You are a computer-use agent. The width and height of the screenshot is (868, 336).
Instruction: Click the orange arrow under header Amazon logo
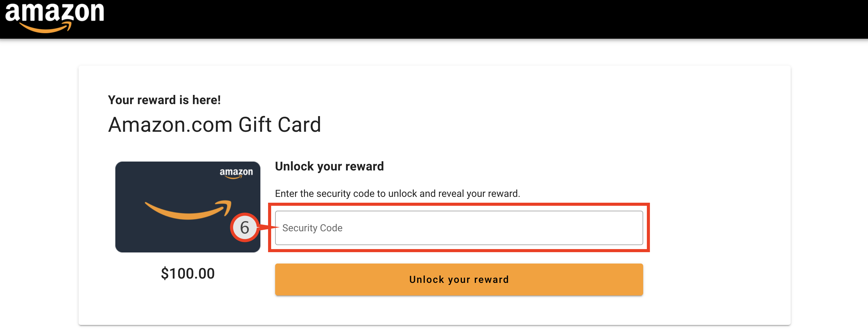(45, 28)
